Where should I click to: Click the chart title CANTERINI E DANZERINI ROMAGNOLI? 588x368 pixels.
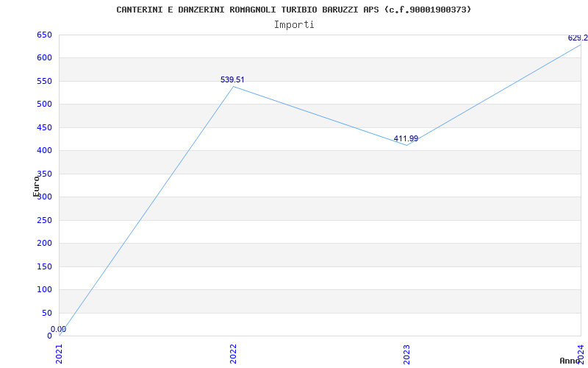[293, 10]
